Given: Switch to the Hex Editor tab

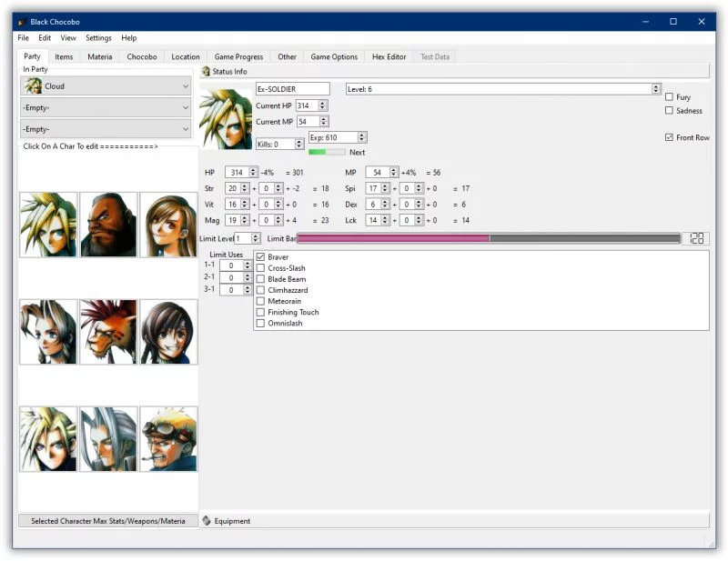Looking at the screenshot, I should pos(389,57).
